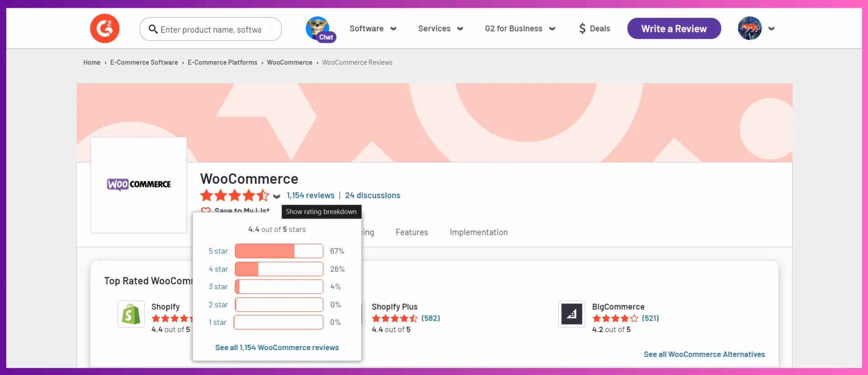Viewport: 868px width, 375px height.
Task: Click the Save to My List heart icon
Action: (x=206, y=211)
